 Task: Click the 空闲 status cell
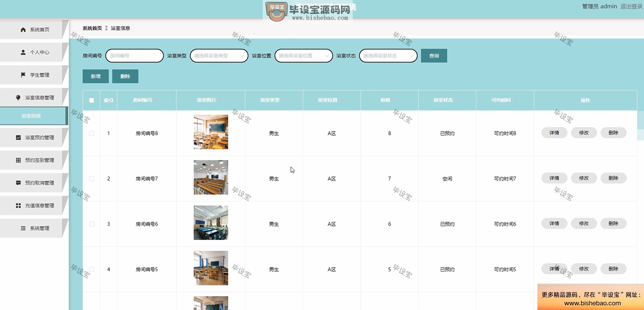click(447, 179)
